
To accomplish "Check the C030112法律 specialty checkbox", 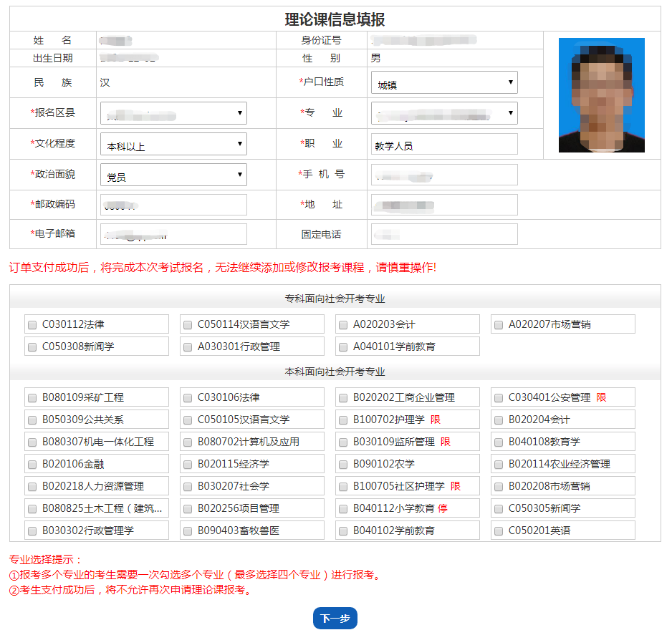I will click(32, 324).
